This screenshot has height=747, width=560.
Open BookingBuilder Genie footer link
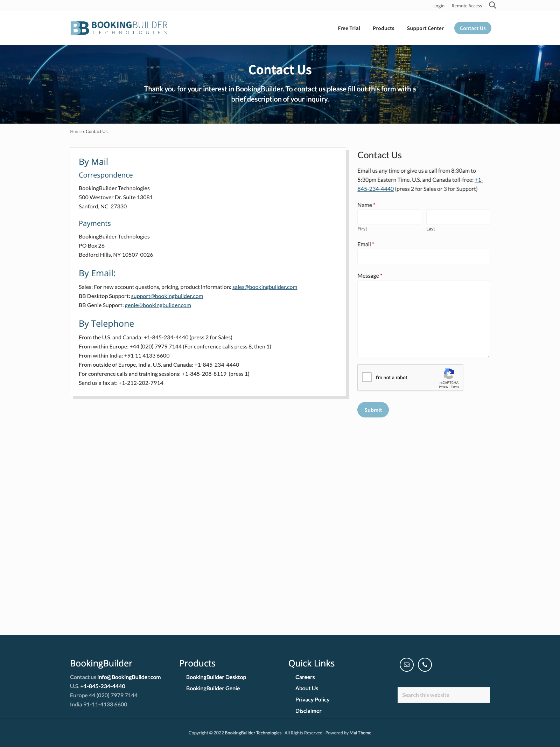213,688
